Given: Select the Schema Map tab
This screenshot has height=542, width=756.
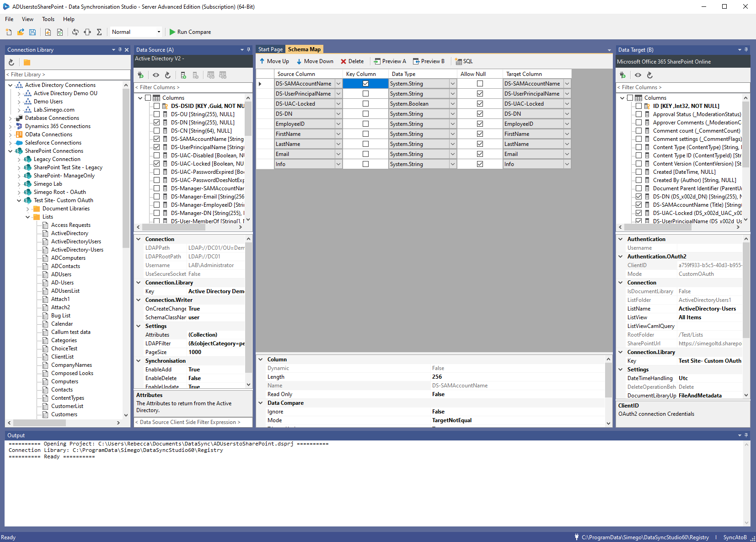Looking at the screenshot, I should (x=305, y=49).
